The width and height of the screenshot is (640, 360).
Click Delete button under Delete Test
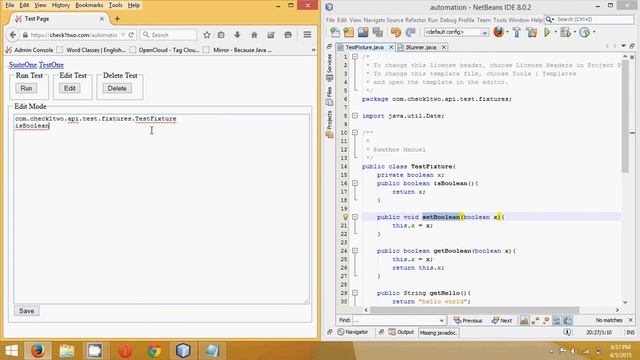click(x=117, y=88)
